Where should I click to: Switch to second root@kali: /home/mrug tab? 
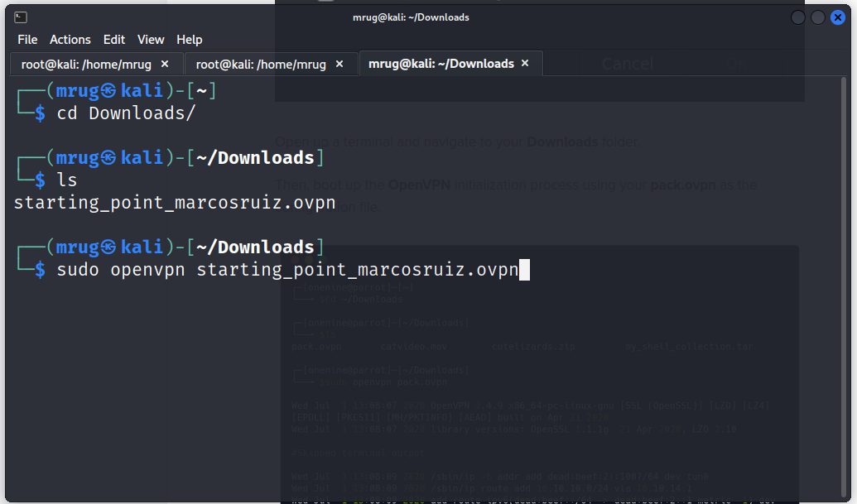tap(261, 64)
